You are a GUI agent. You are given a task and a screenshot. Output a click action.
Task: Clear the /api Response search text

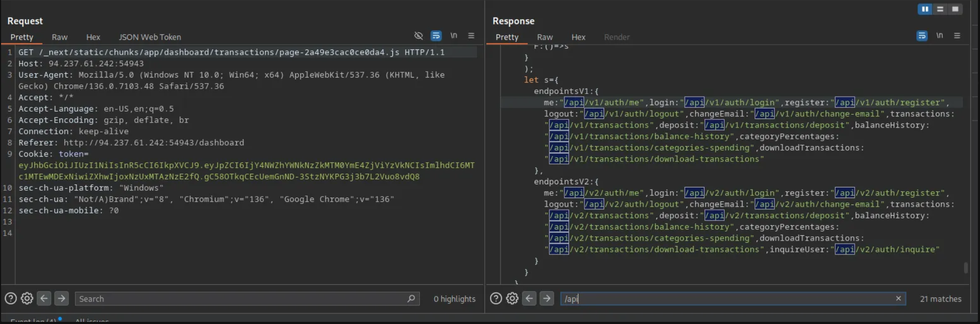pos(898,299)
